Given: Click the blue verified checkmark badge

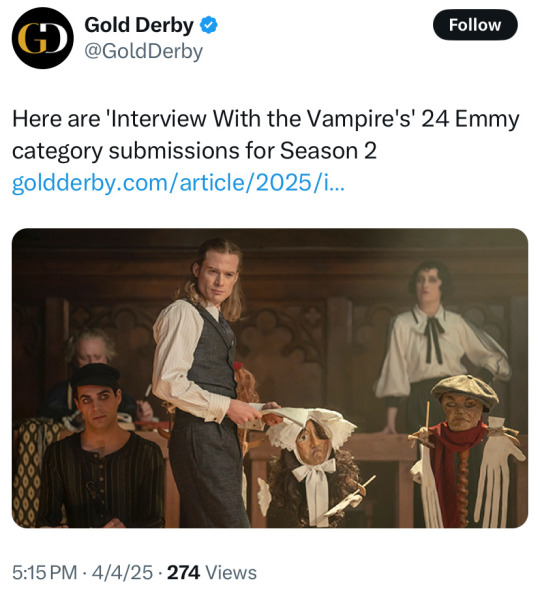Looking at the screenshot, I should pyautogui.click(x=208, y=25).
